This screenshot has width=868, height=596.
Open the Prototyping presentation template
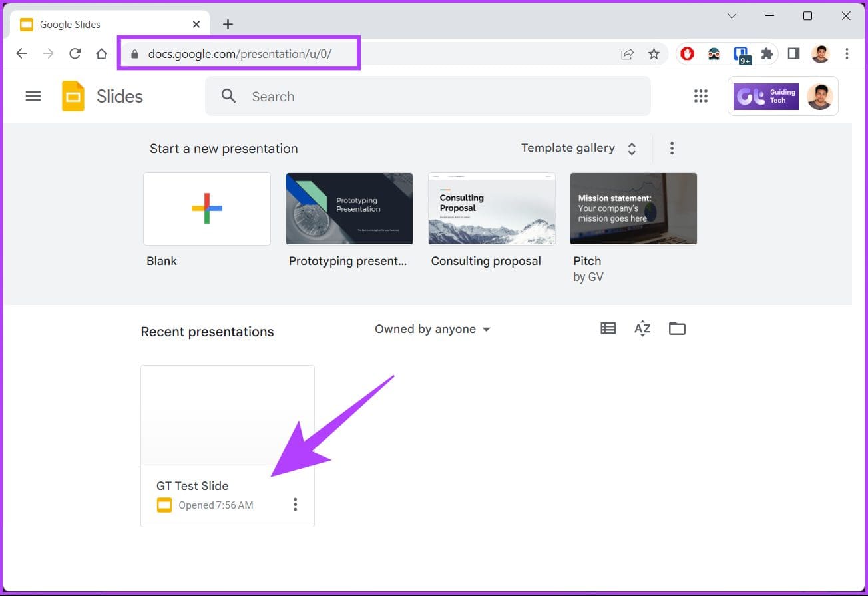[349, 209]
